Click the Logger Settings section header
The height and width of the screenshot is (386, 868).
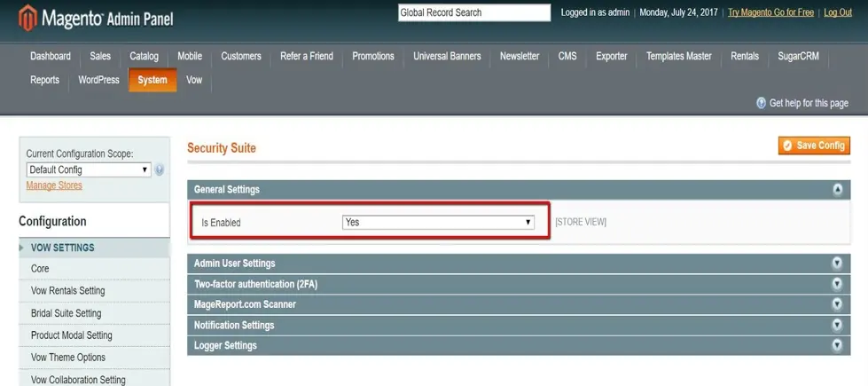[519, 345]
